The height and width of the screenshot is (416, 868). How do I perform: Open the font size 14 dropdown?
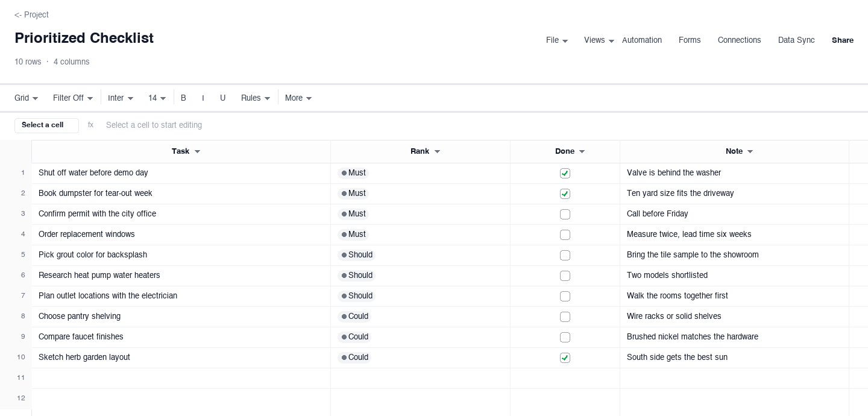pos(157,98)
